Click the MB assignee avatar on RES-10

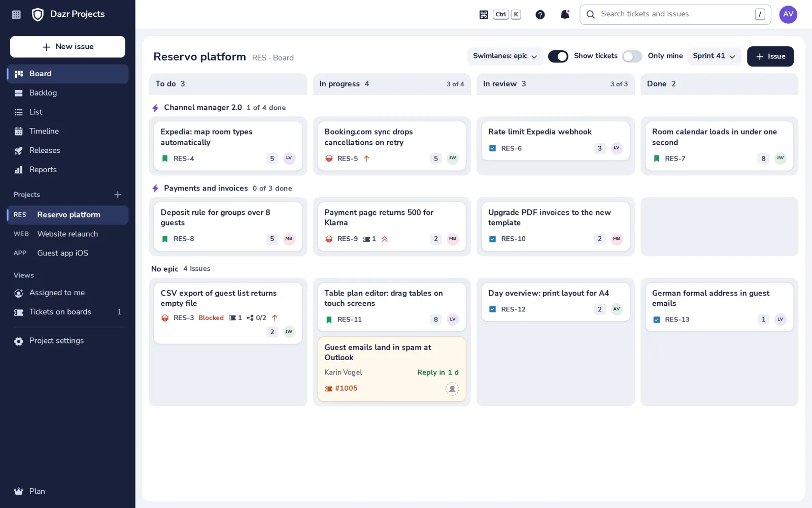click(617, 239)
